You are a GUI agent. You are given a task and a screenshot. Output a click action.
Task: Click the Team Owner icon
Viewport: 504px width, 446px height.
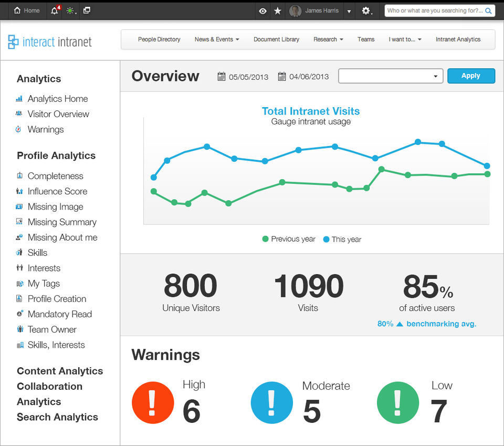(20, 329)
